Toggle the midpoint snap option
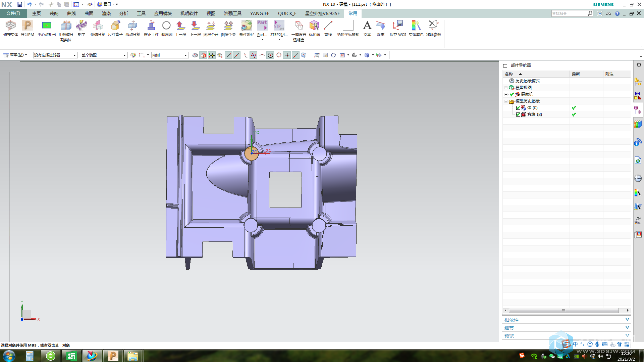The image size is (644, 362). point(237,55)
